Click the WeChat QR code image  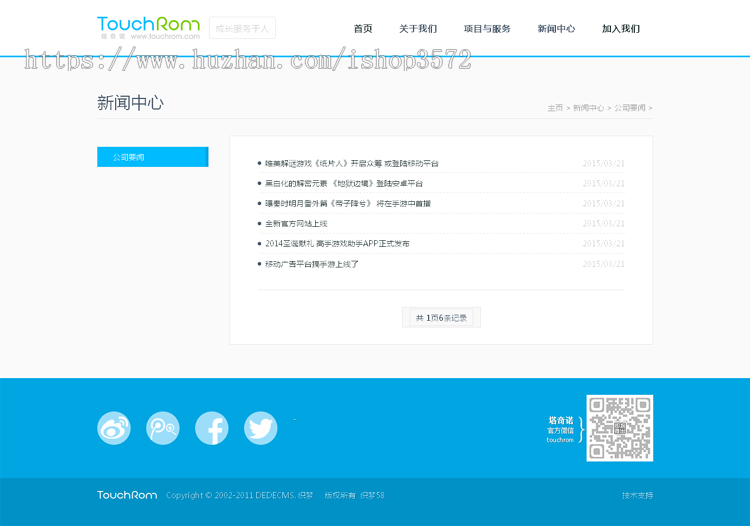click(619, 428)
